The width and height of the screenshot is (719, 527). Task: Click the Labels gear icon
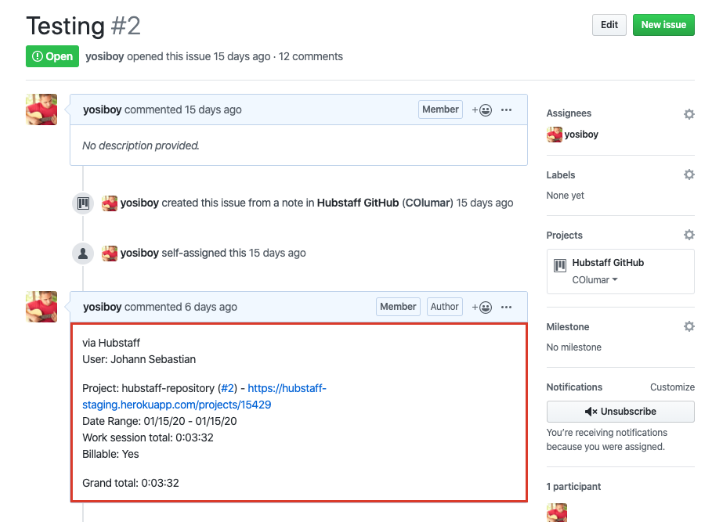(689, 175)
